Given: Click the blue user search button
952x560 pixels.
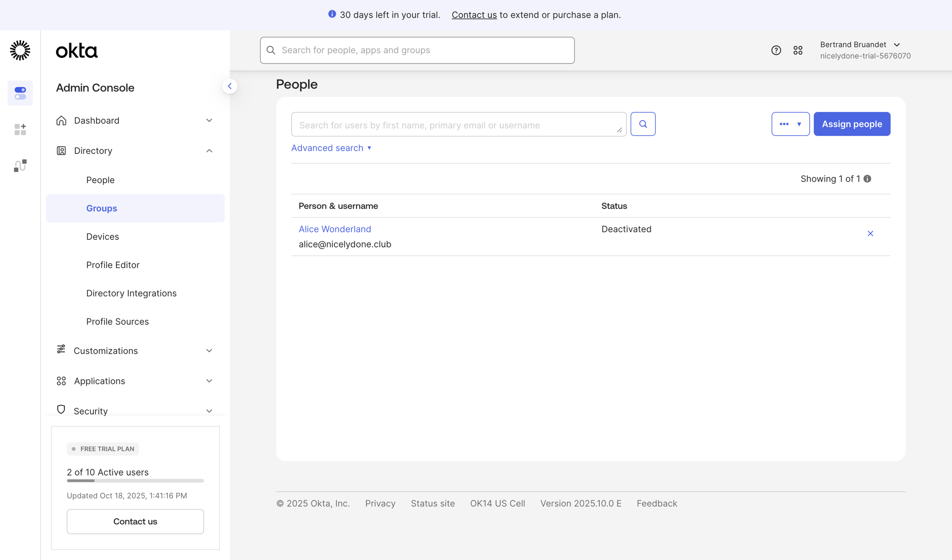Looking at the screenshot, I should point(643,124).
